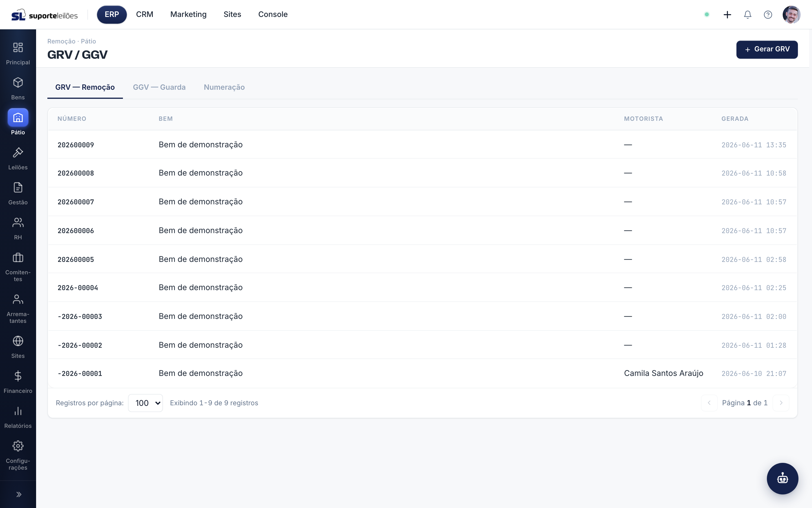The height and width of the screenshot is (508, 812).
Task: Go to previous page arrow
Action: tap(709, 402)
